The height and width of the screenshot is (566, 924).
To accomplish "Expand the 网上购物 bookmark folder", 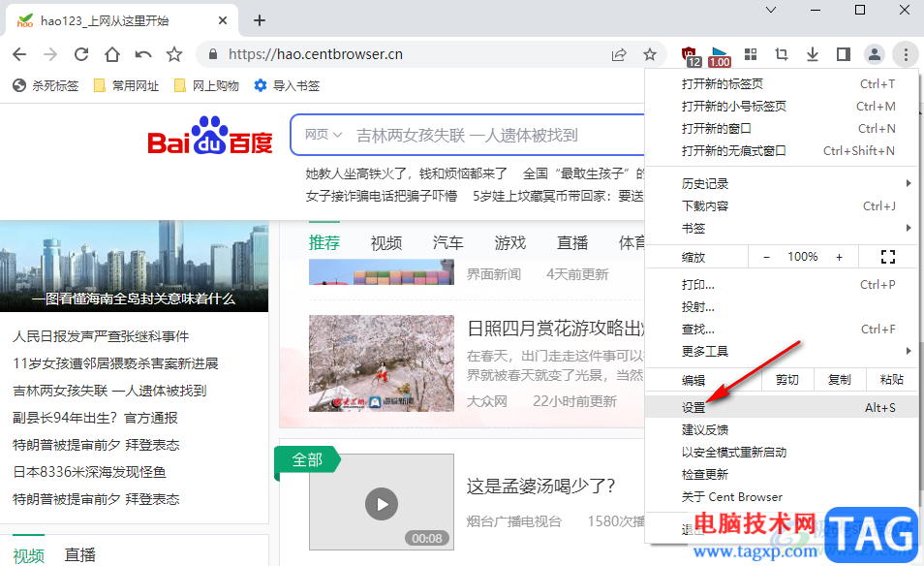I will pos(207,85).
